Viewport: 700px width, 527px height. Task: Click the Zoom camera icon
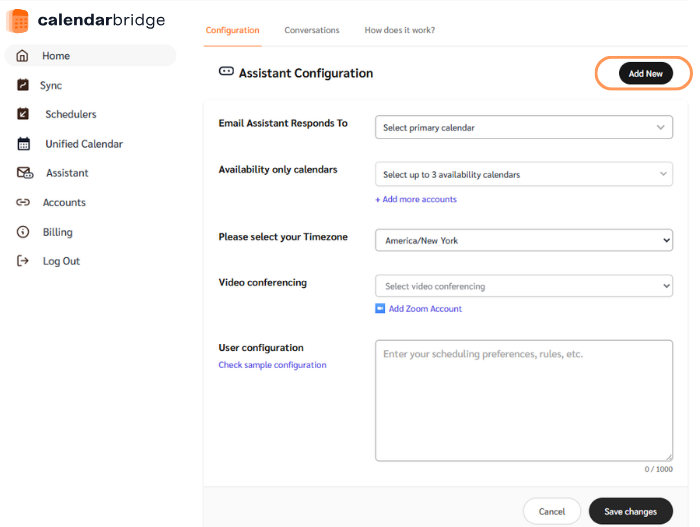(x=380, y=309)
